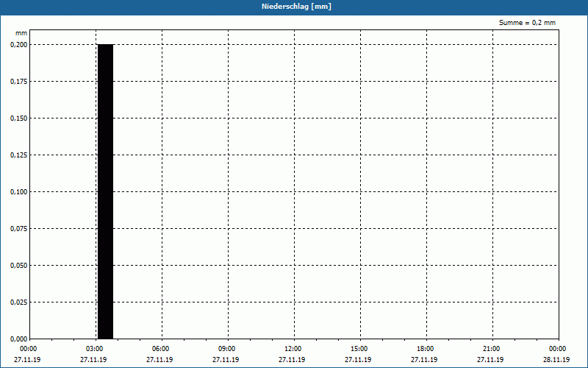Click the 00:00 label above 28.11.19
Image resolution: width=588 pixels, height=368 pixels.
557,349
